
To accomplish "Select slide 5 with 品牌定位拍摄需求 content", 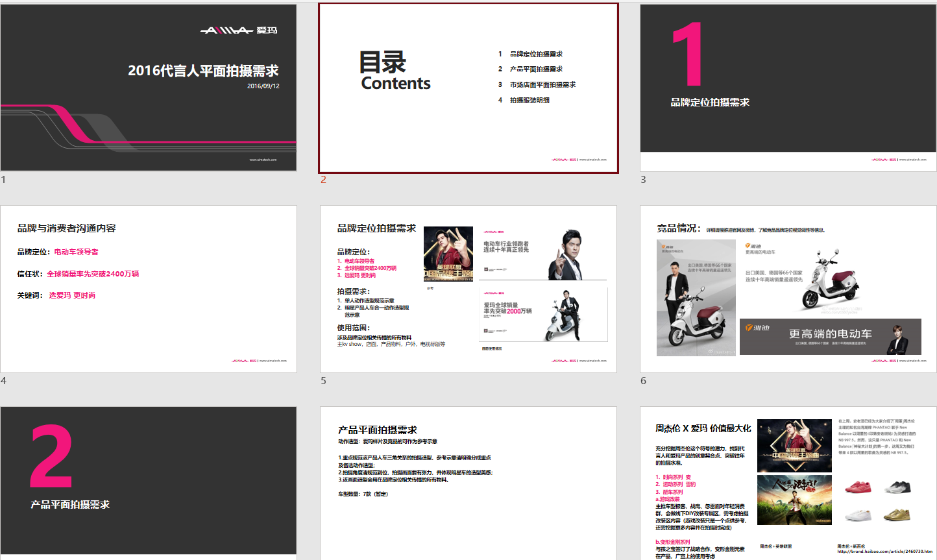I will pyautogui.click(x=468, y=289).
